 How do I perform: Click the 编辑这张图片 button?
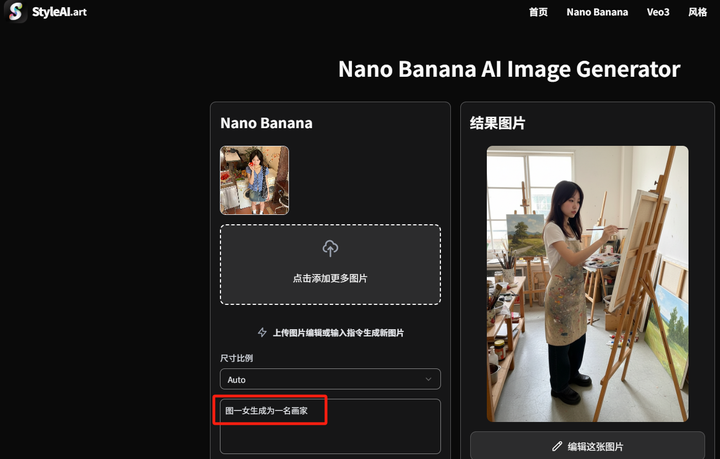pyautogui.click(x=587, y=445)
